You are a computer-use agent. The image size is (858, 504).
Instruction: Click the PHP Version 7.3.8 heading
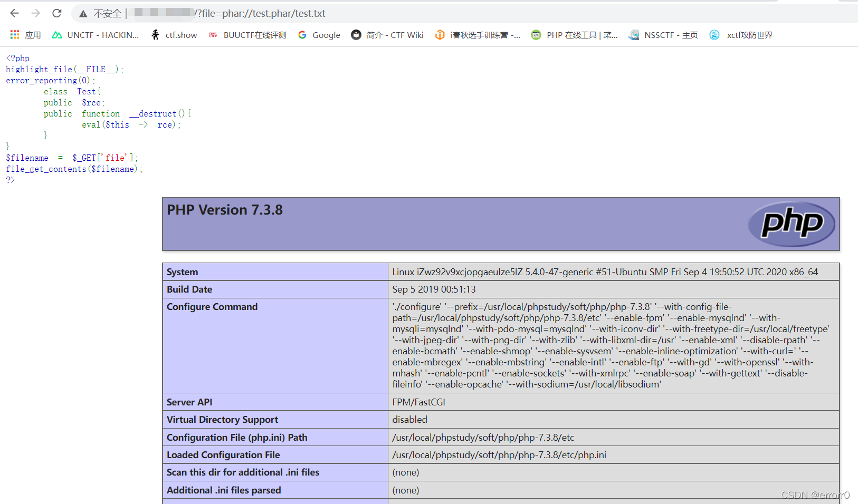[224, 209]
